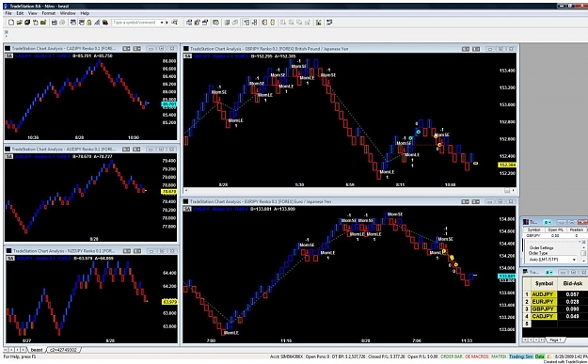This screenshot has height=364, width=588.
Task: Click the empty row 5 header in quote list
Action: 527,324
